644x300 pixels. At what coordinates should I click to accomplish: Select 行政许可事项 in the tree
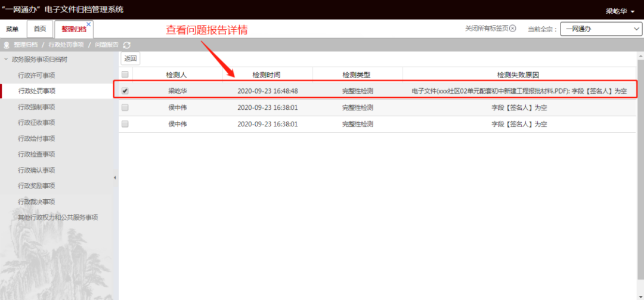pyautogui.click(x=36, y=75)
